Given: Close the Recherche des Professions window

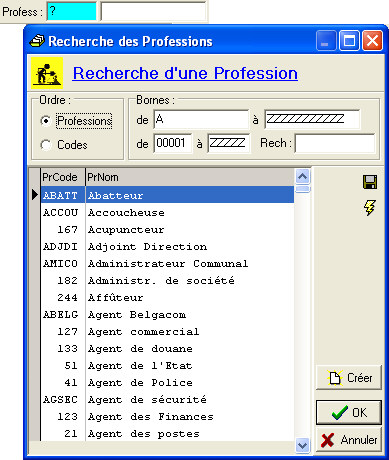Looking at the screenshot, I should click(x=372, y=41).
